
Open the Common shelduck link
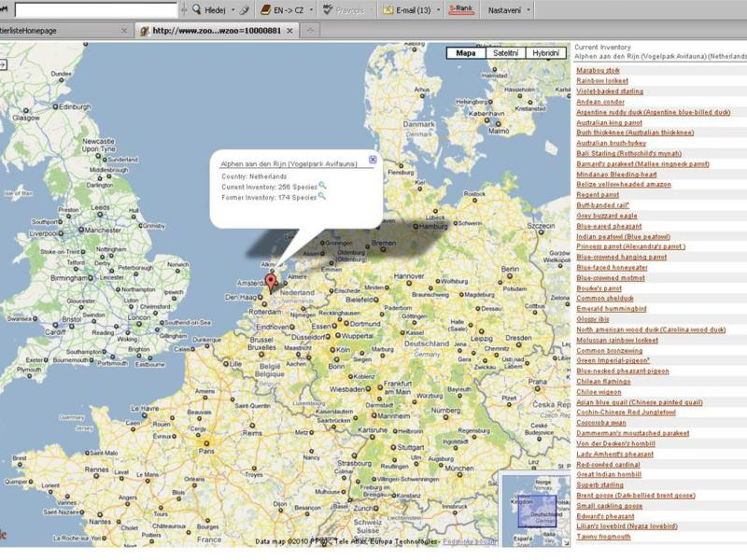coord(605,299)
